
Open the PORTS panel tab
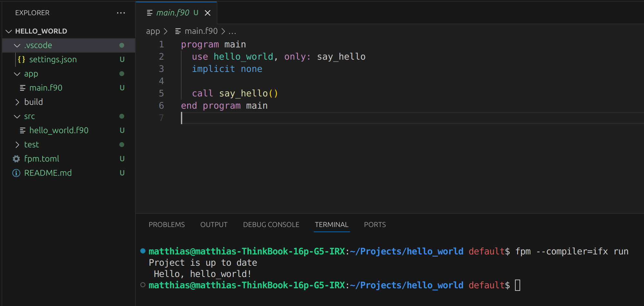[375, 225]
